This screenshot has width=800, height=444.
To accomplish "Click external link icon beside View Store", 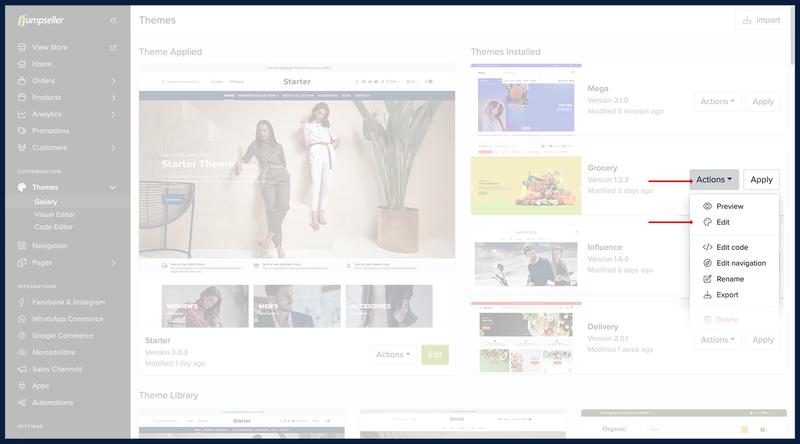I will 113,47.
